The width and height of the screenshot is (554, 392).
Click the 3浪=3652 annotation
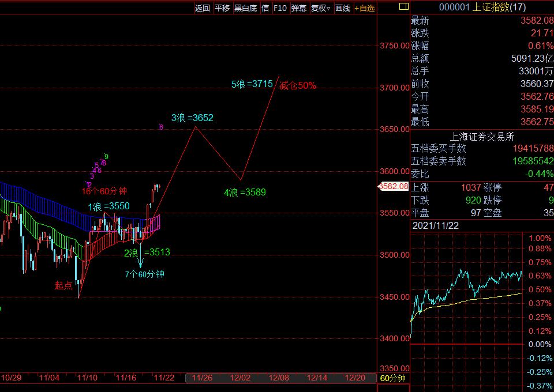pos(192,118)
